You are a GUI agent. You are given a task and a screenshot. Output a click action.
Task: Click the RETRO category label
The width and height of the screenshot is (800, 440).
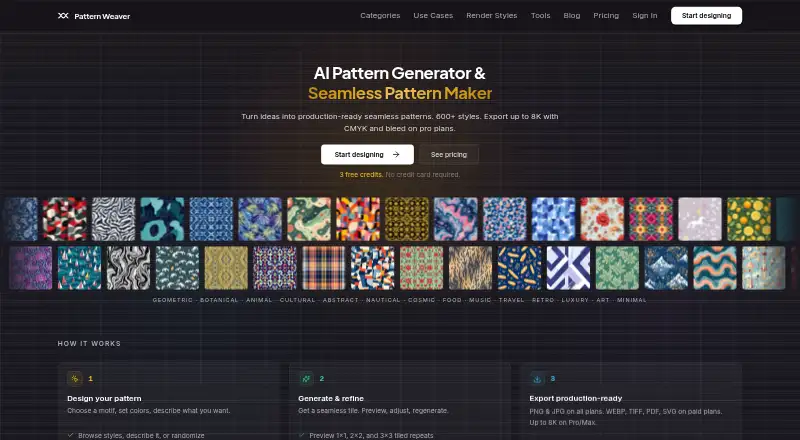point(543,300)
